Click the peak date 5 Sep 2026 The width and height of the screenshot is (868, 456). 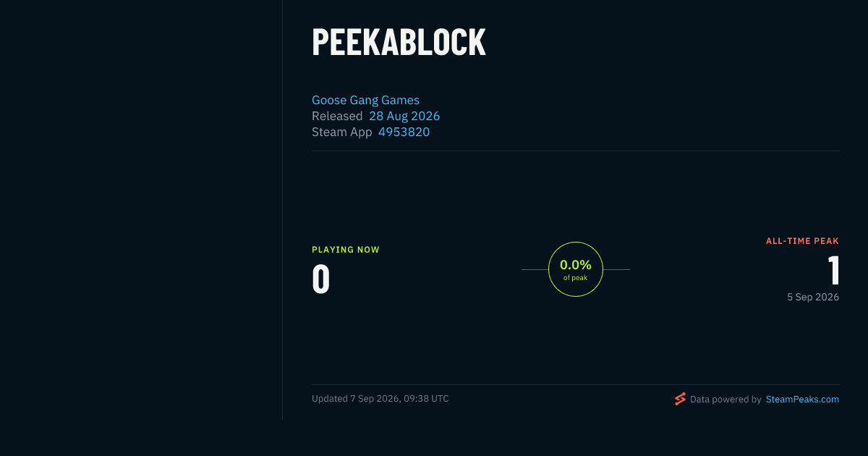[x=813, y=297]
